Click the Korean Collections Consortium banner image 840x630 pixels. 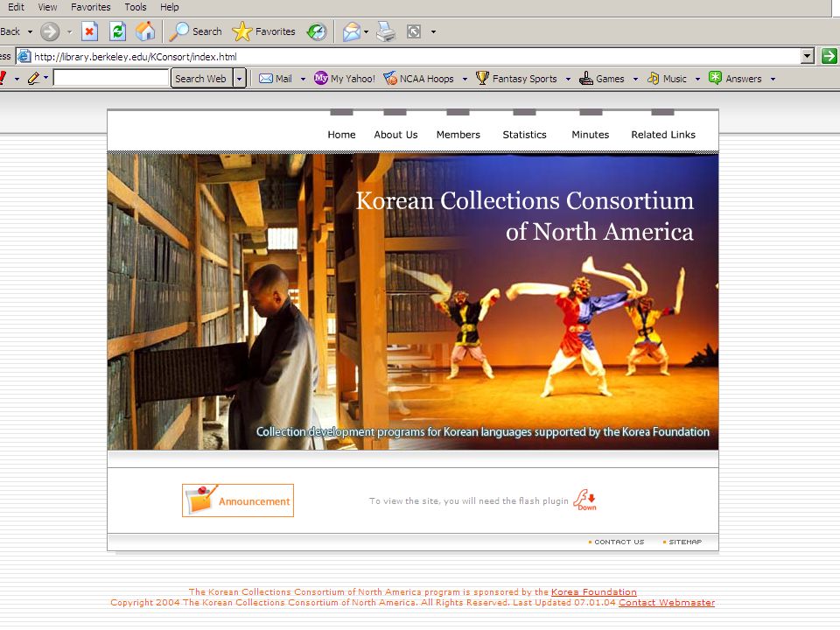point(412,302)
